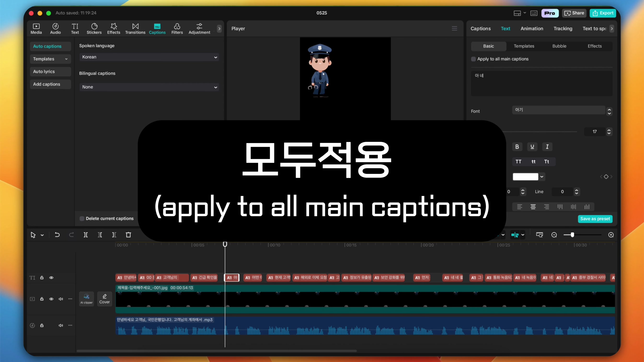Click the layout switch icon in title bar
Screen dimensions: 644x362
(x=517, y=13)
